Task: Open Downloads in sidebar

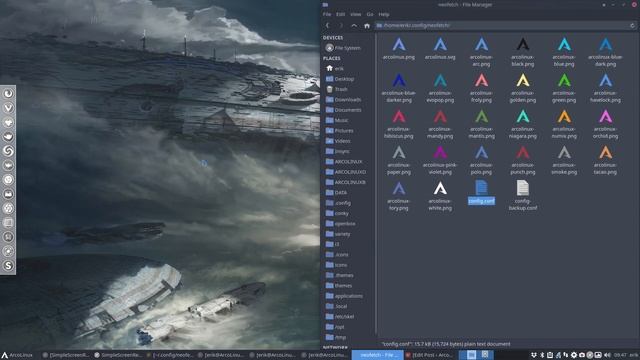Action: (x=343, y=100)
